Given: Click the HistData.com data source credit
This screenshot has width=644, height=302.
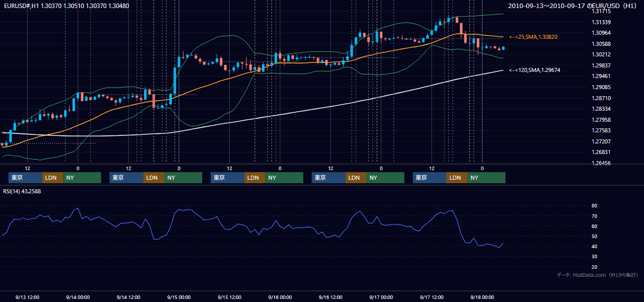Looking at the screenshot, I should 598,275.
